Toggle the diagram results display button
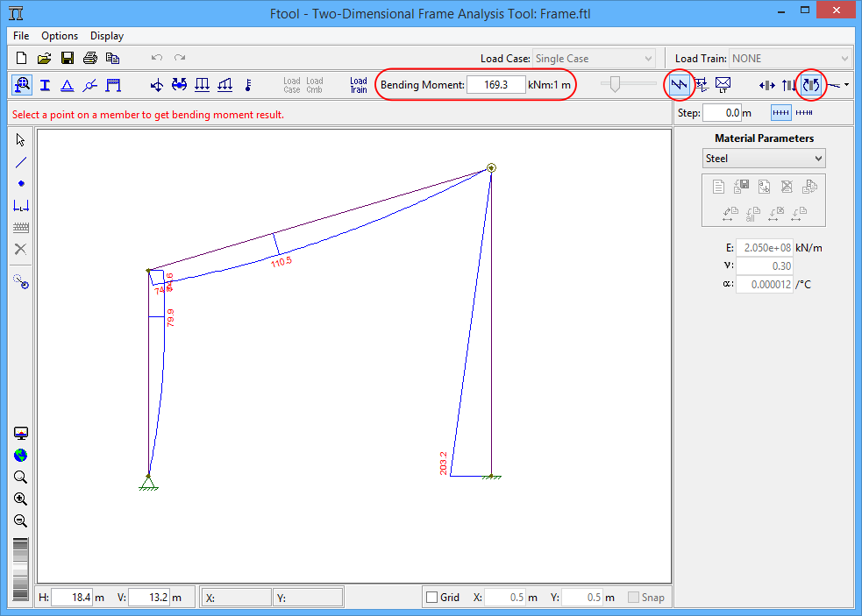The height and width of the screenshot is (616, 862). [x=679, y=85]
